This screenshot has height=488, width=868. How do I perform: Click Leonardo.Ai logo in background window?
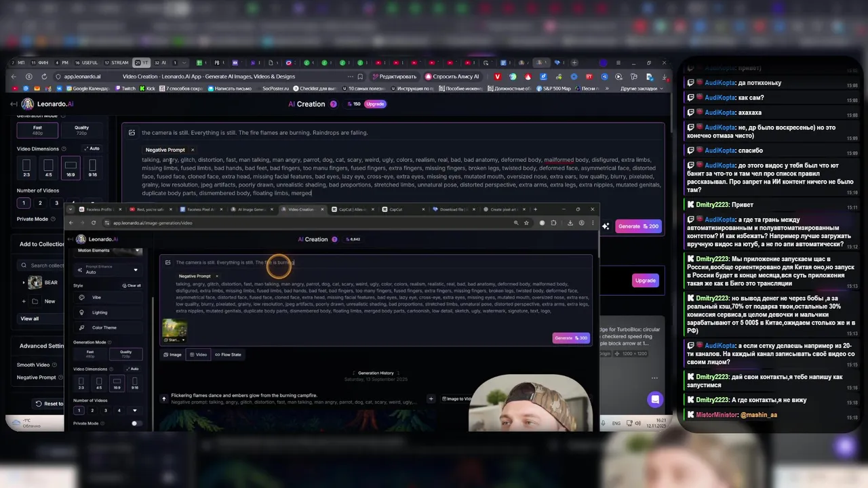tap(47, 104)
